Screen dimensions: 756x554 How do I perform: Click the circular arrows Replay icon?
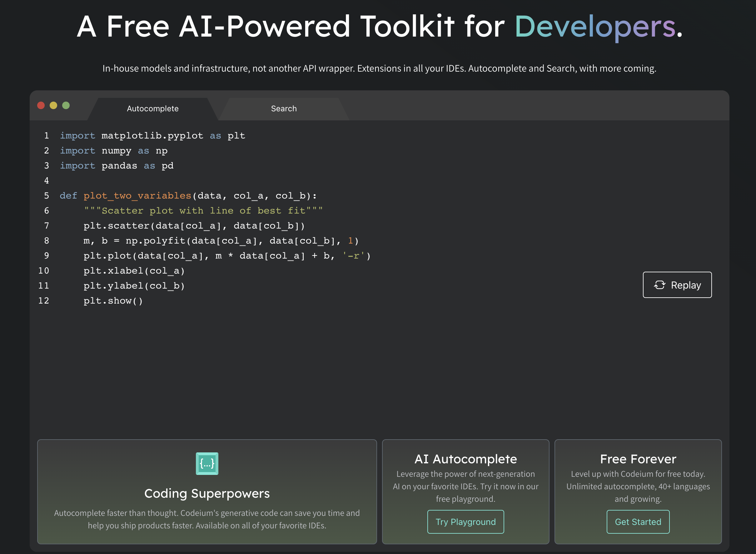pos(659,285)
